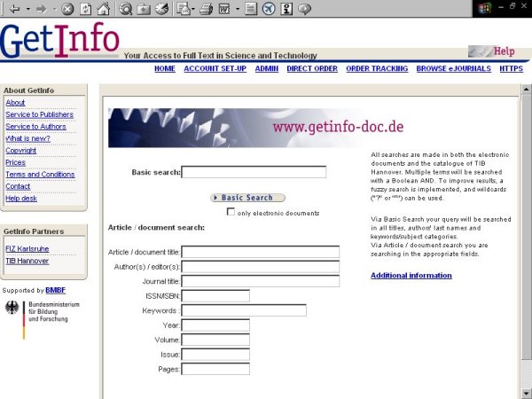Click the browser Forward arrow
Viewport: 532px width, 399px height.
tap(42, 9)
